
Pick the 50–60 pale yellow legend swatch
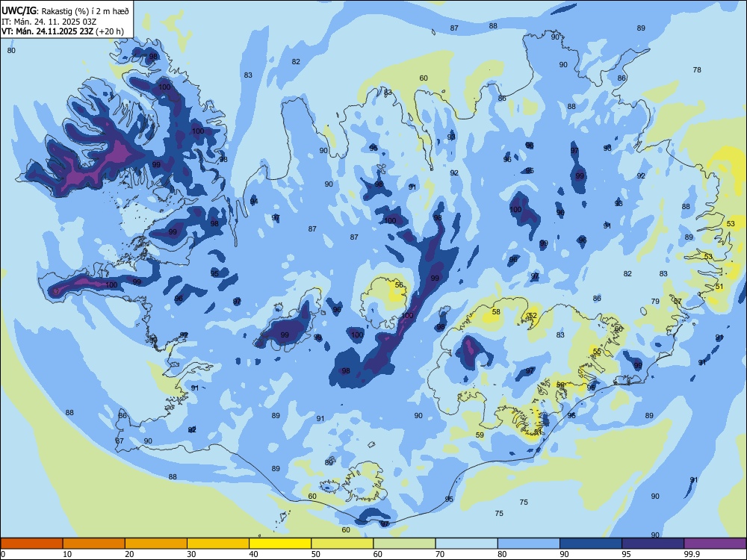(342, 544)
